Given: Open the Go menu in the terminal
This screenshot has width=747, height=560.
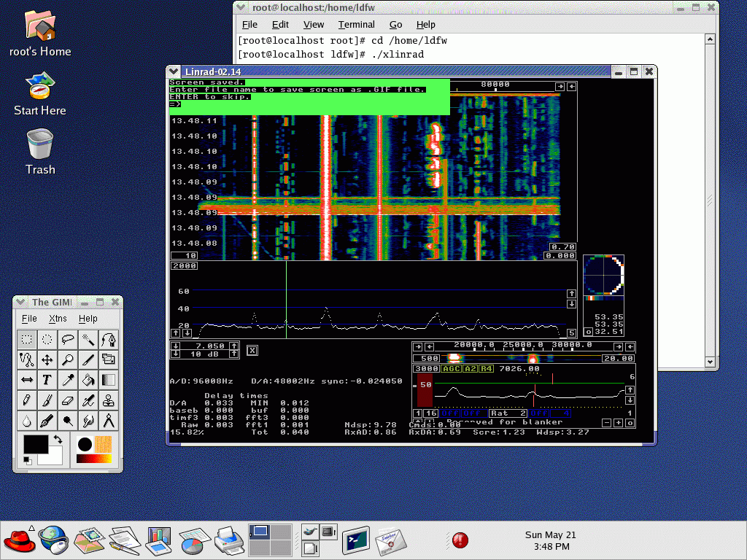Looking at the screenshot, I should click(396, 25).
